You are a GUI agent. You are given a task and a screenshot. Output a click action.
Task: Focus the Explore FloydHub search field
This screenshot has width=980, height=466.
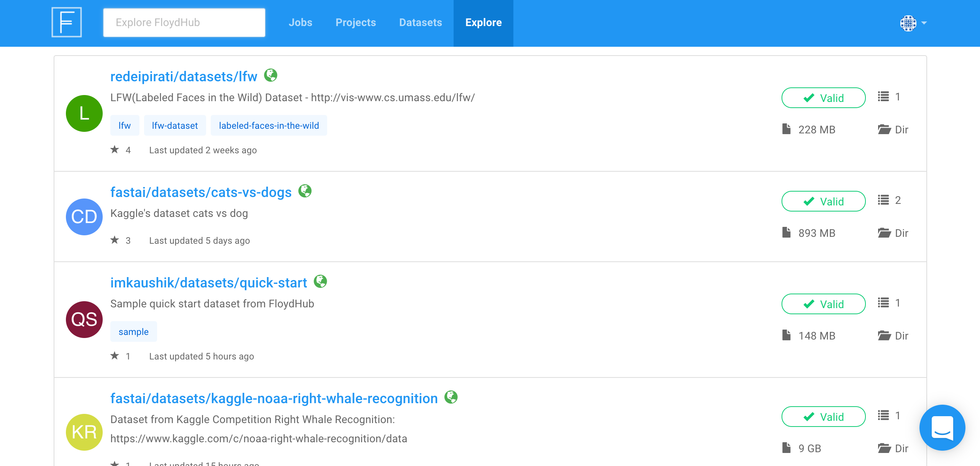(x=184, y=23)
